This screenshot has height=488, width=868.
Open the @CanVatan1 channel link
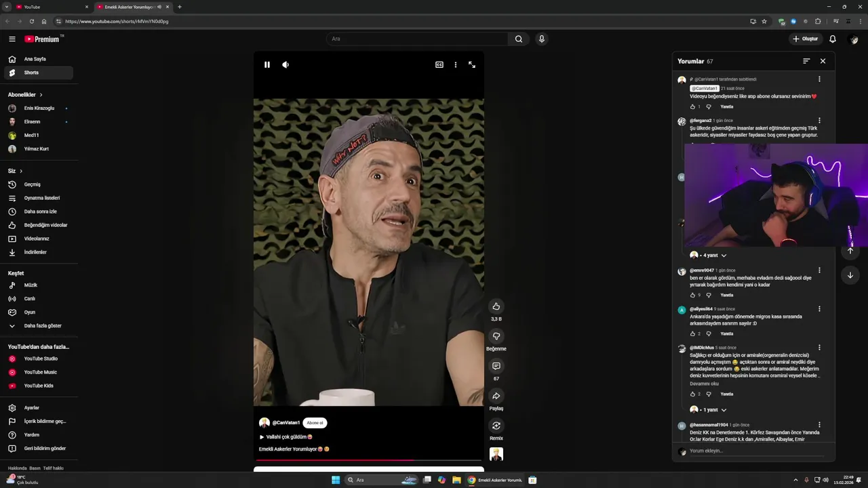tap(286, 423)
